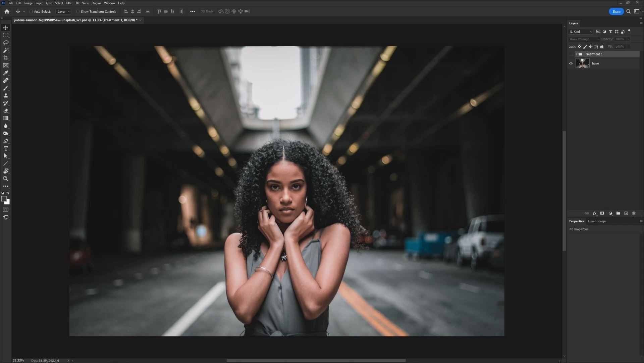Select the Clone Stamp tool
The height and width of the screenshot is (363, 644).
tap(6, 96)
